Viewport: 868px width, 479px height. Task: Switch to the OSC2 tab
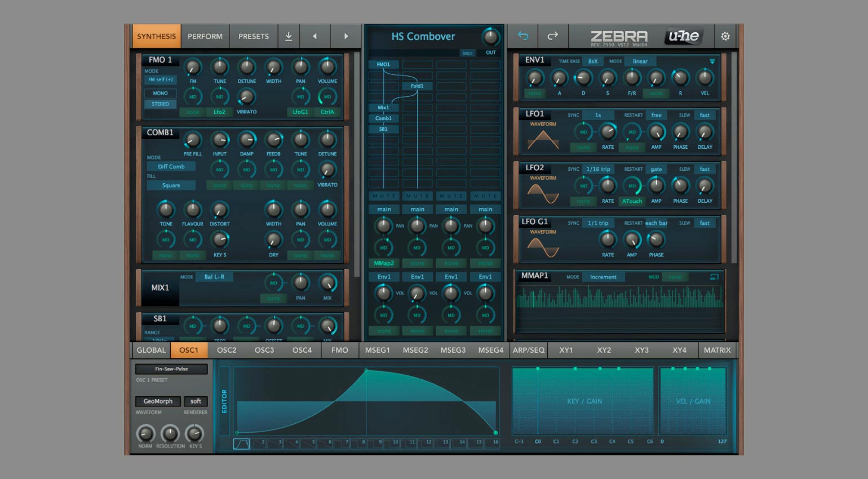(227, 350)
